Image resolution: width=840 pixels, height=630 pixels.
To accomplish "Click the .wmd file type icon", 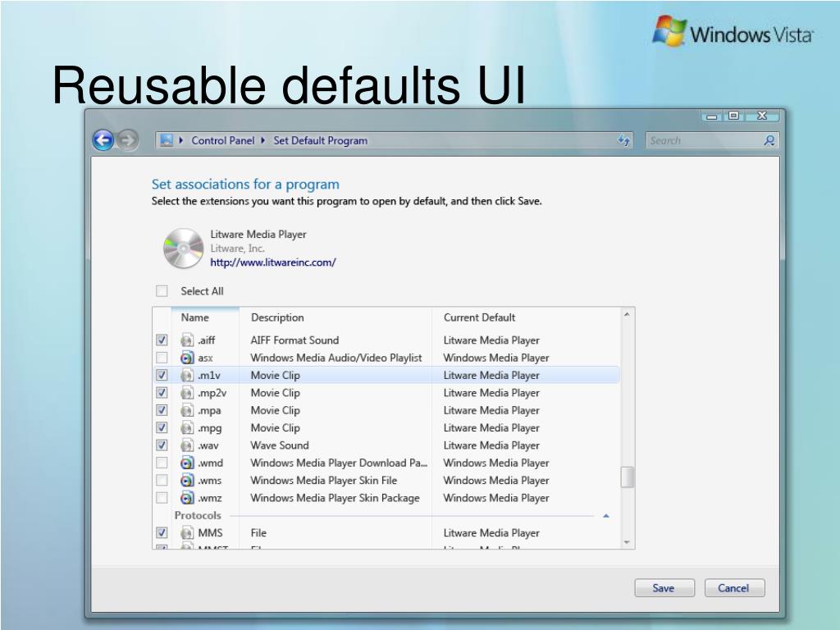I will (187, 463).
